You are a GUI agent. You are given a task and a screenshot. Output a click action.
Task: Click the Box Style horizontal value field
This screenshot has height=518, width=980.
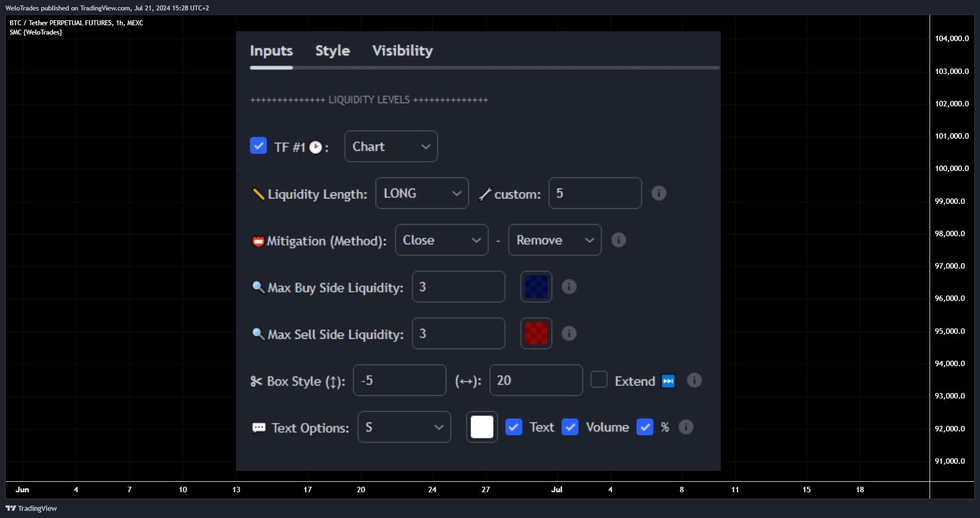[x=536, y=380]
